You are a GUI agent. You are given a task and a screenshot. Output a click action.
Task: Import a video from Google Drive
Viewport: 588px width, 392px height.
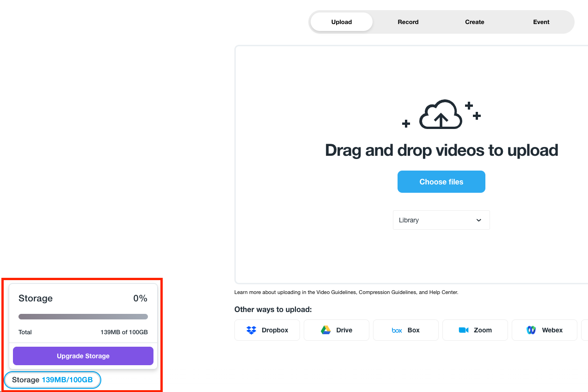(x=337, y=330)
